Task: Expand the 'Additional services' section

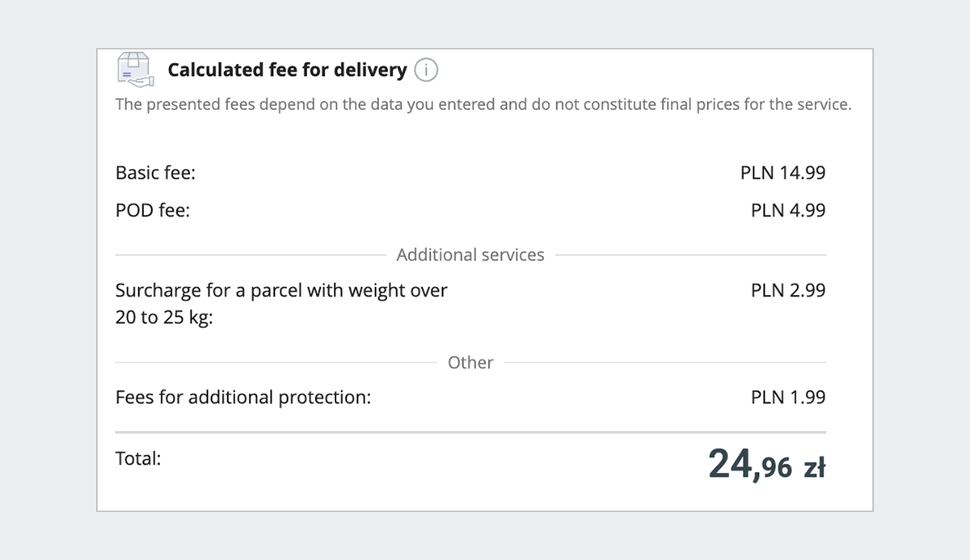Action: pos(470,255)
